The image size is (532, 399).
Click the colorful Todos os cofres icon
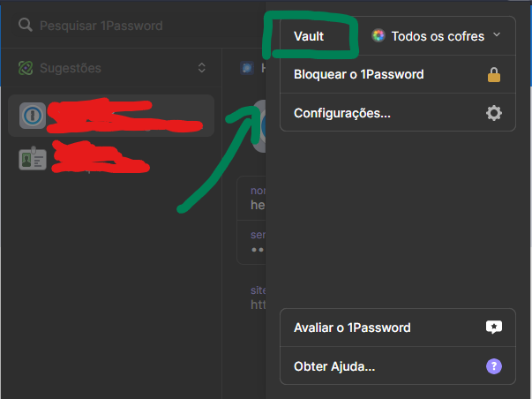pyautogui.click(x=378, y=35)
